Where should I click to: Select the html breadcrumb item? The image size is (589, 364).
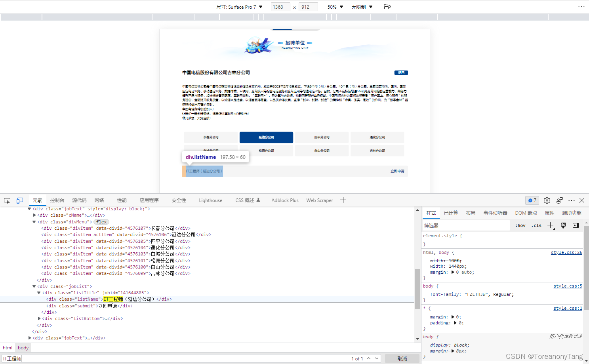pyautogui.click(x=8, y=348)
